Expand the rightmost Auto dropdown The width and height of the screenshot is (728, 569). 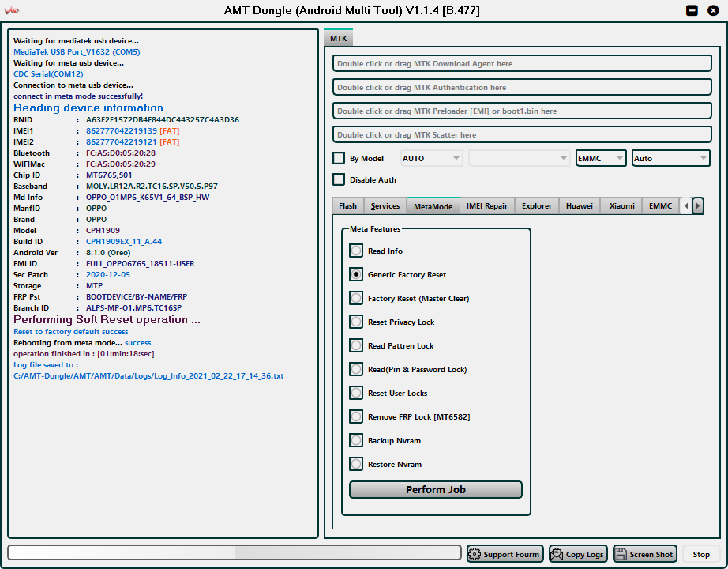point(671,158)
